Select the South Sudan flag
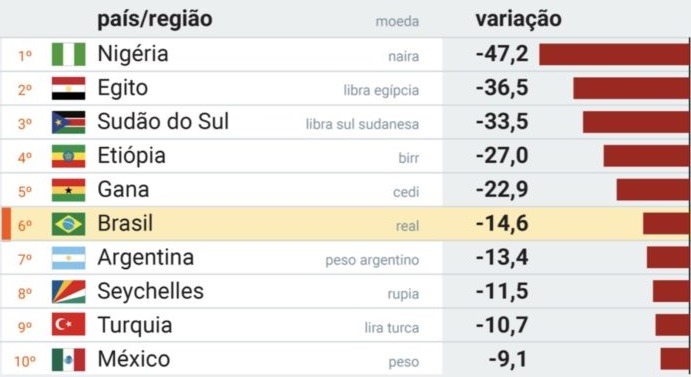691x377 pixels. point(68,122)
